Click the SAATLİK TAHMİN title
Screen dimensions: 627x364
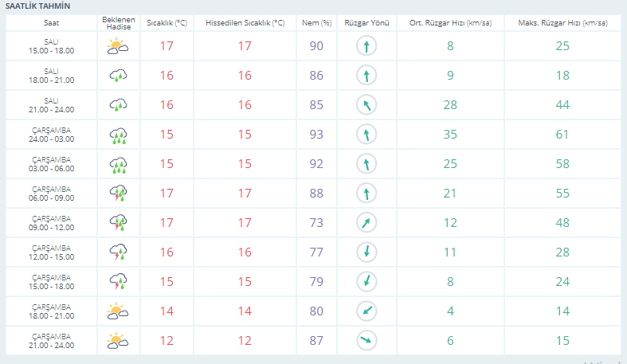coord(37,6)
